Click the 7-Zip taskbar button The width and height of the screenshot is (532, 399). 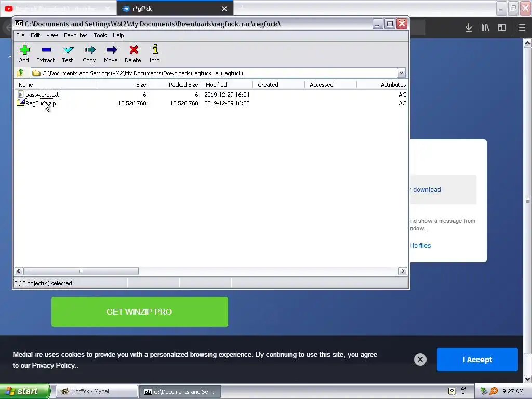click(180, 391)
